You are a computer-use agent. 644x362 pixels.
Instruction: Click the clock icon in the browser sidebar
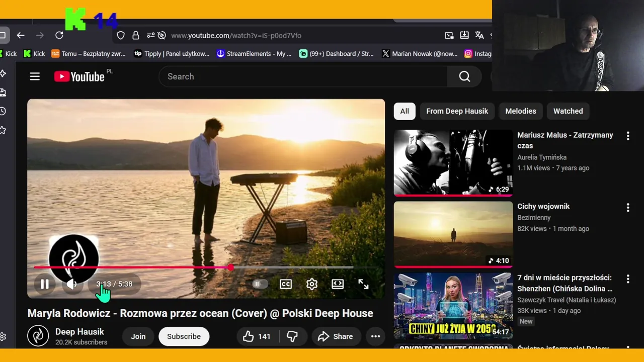click(x=3, y=111)
